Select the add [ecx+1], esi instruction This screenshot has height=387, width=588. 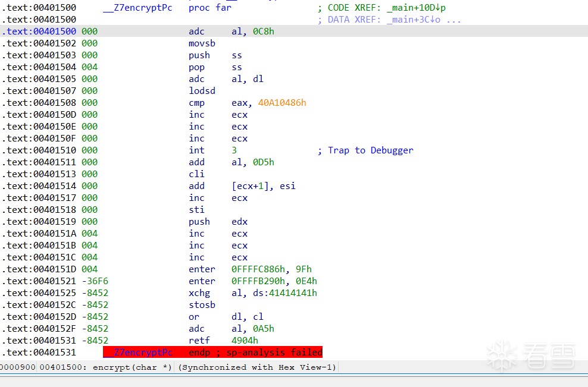242,186
